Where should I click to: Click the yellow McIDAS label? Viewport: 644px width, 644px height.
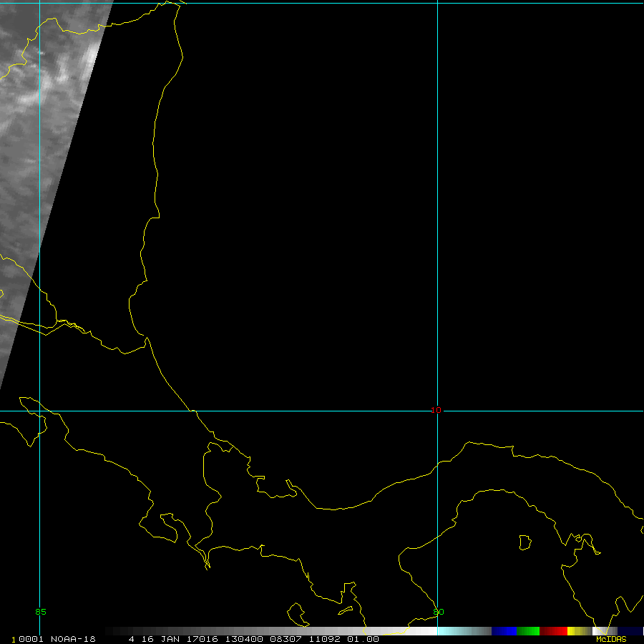610,639
